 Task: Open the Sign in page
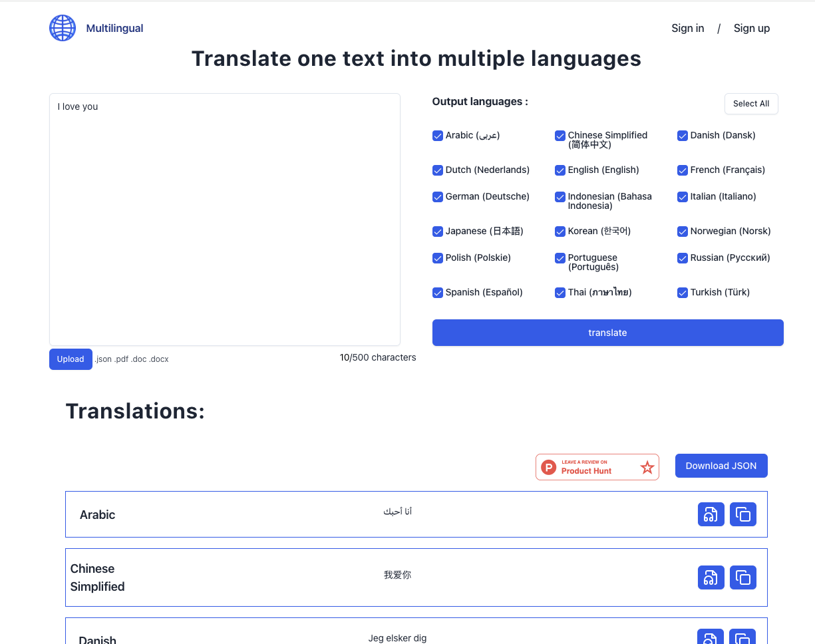point(687,28)
